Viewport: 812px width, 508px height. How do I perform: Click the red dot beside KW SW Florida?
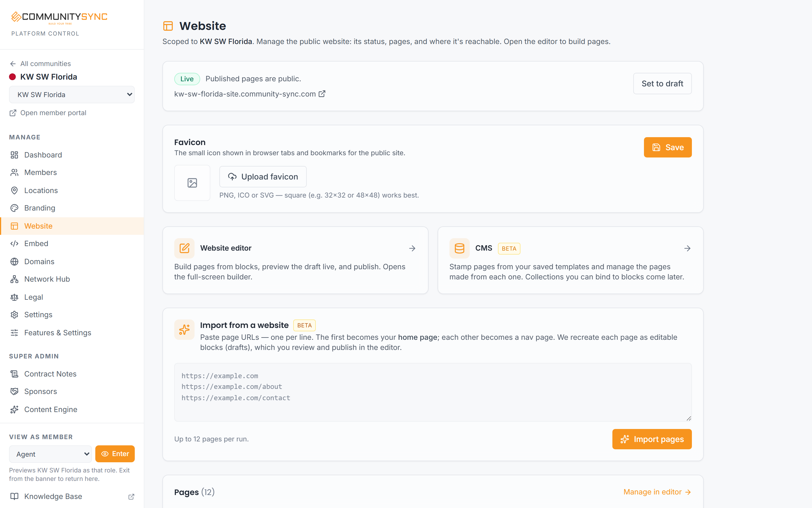click(12, 77)
